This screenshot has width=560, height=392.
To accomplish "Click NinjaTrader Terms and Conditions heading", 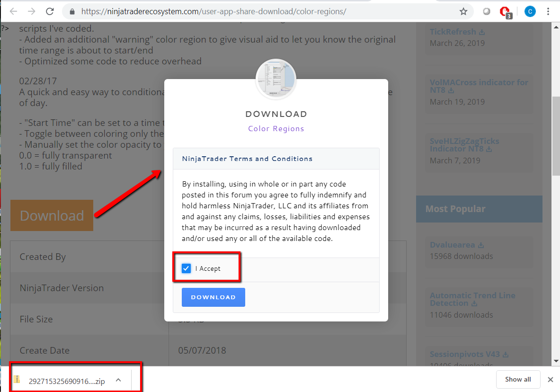I will click(247, 159).
